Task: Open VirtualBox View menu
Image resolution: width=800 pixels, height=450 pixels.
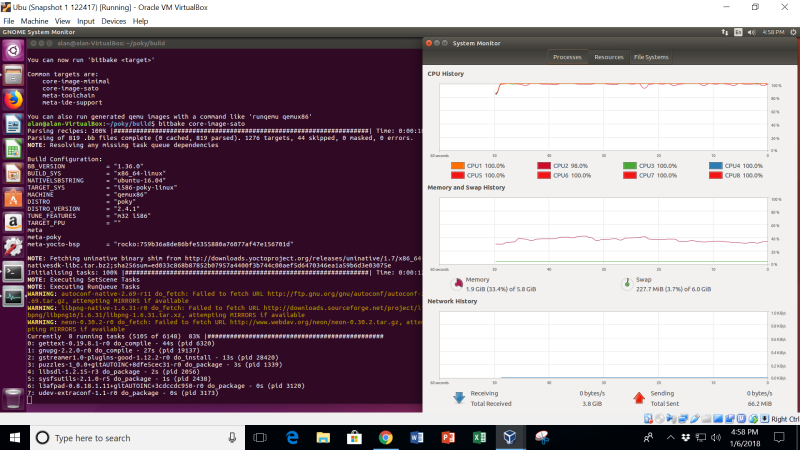Action: tap(62, 21)
